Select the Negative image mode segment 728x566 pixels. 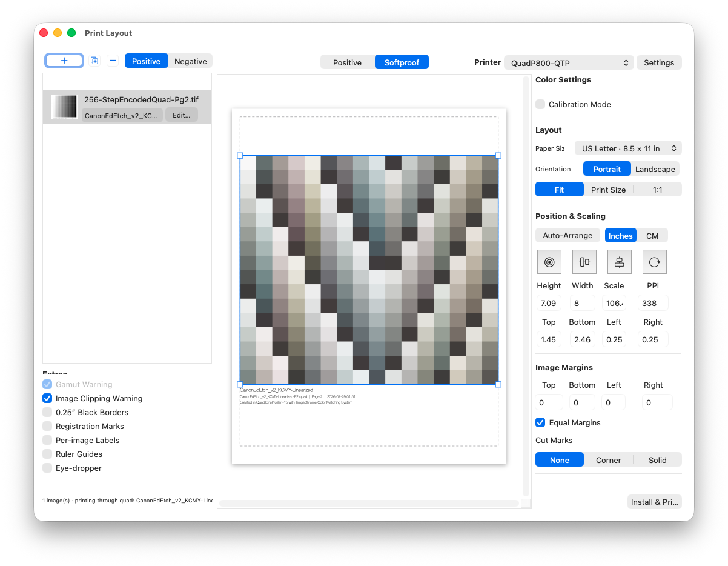[x=191, y=61]
